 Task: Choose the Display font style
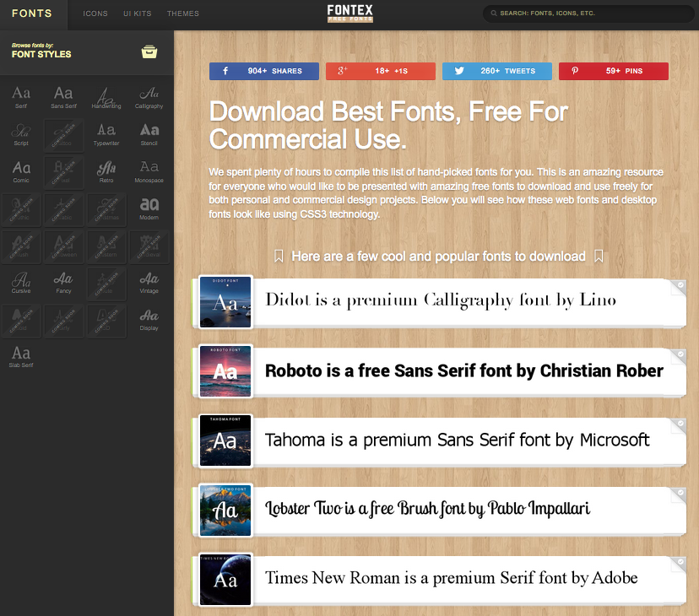pyautogui.click(x=149, y=320)
